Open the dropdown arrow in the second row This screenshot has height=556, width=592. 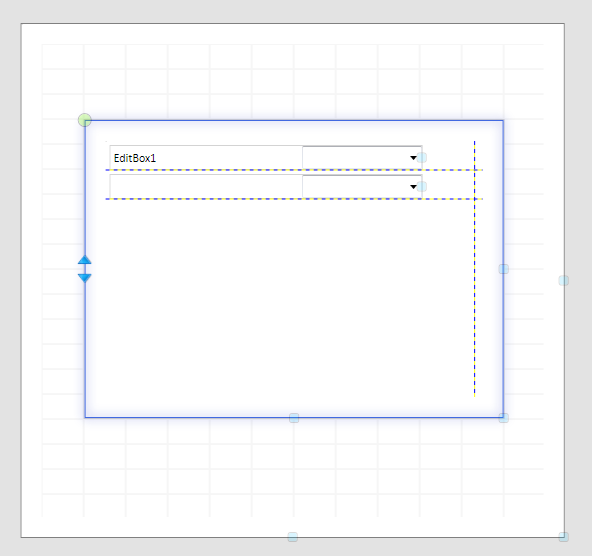coord(413,187)
